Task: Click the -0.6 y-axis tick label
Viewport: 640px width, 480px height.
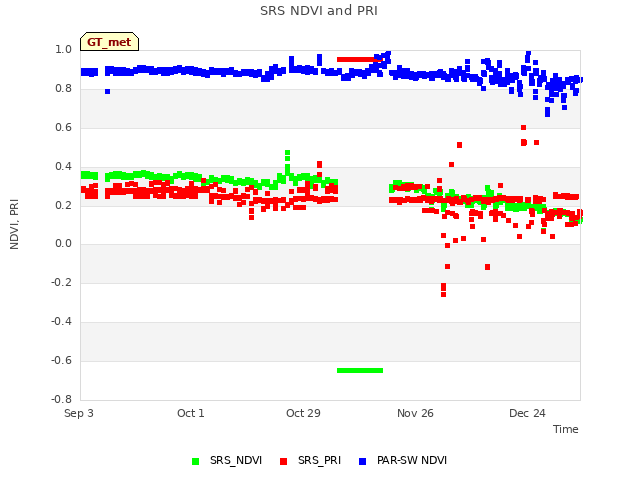Action: [x=61, y=360]
